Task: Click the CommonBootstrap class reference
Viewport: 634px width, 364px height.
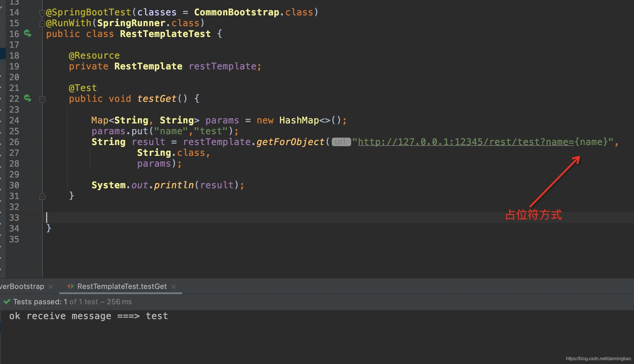Action: click(236, 12)
